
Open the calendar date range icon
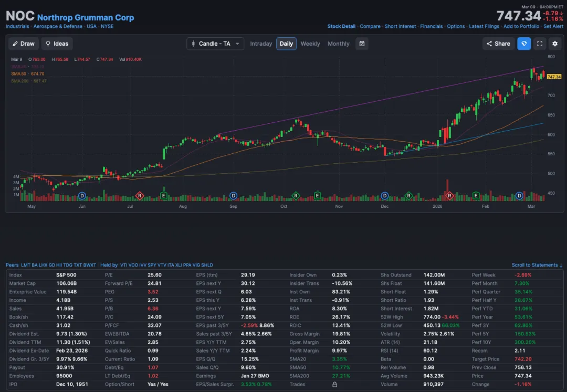pyautogui.click(x=362, y=44)
